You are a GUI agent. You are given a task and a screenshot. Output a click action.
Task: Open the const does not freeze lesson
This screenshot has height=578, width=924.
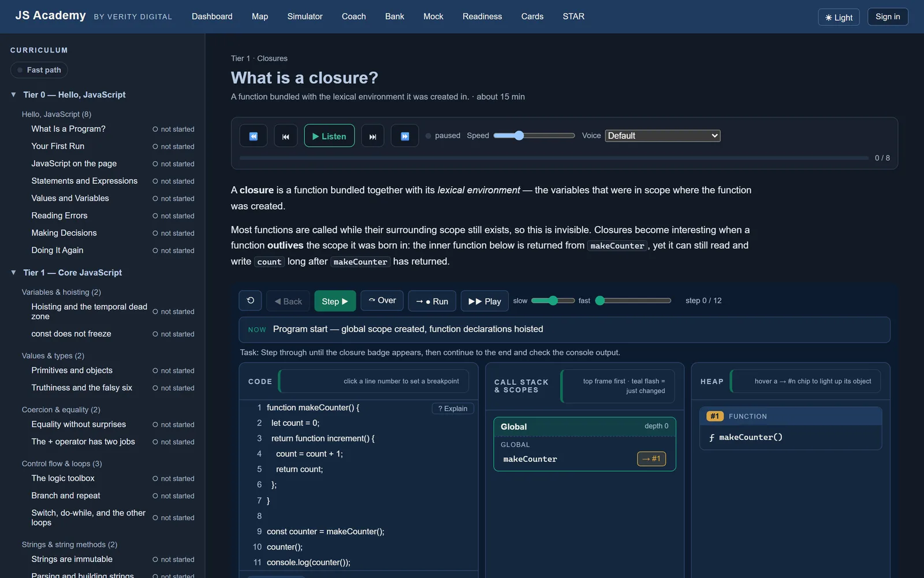71,334
